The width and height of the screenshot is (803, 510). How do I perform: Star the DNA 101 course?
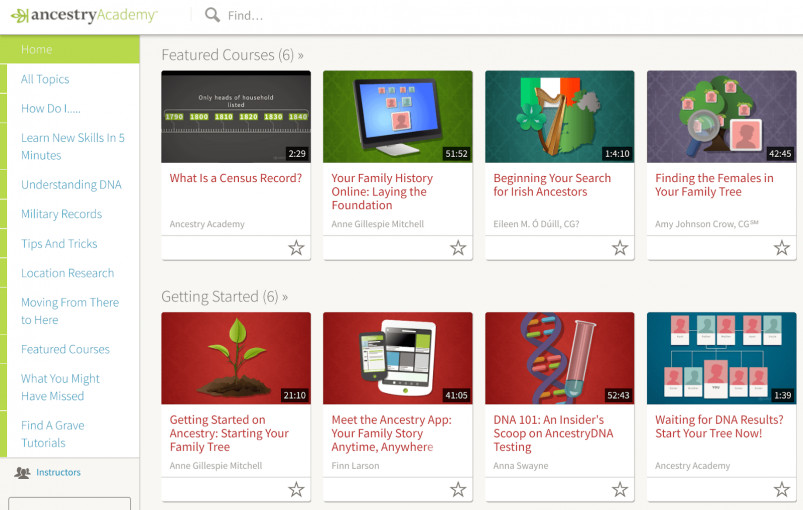[x=620, y=490]
